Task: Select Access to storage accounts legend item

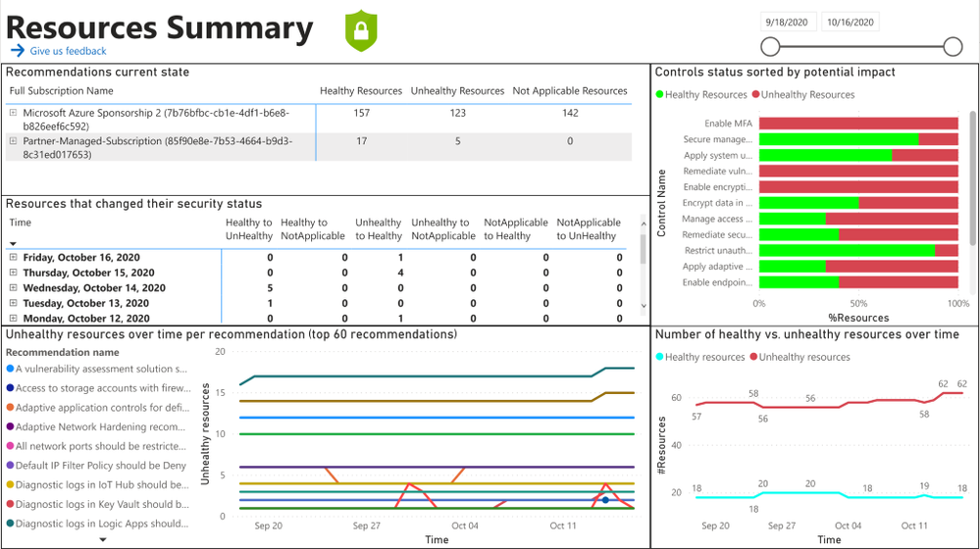Action: (98, 388)
